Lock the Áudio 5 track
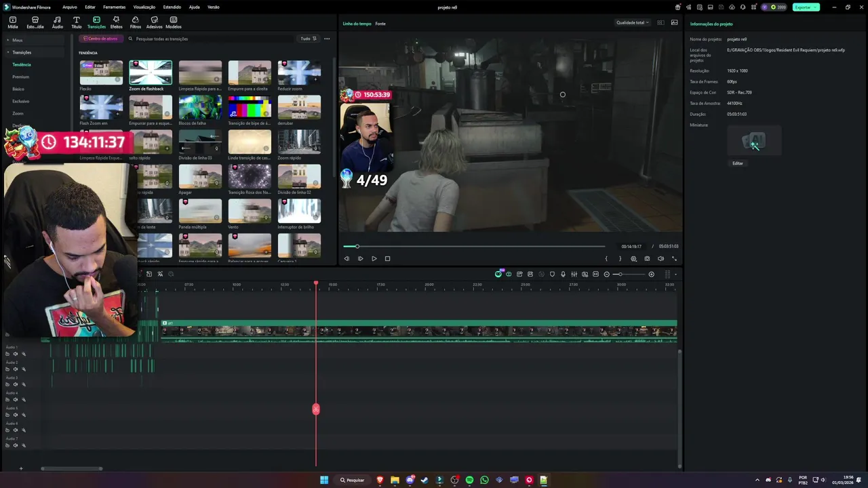This screenshot has height=488, width=868. (7, 415)
